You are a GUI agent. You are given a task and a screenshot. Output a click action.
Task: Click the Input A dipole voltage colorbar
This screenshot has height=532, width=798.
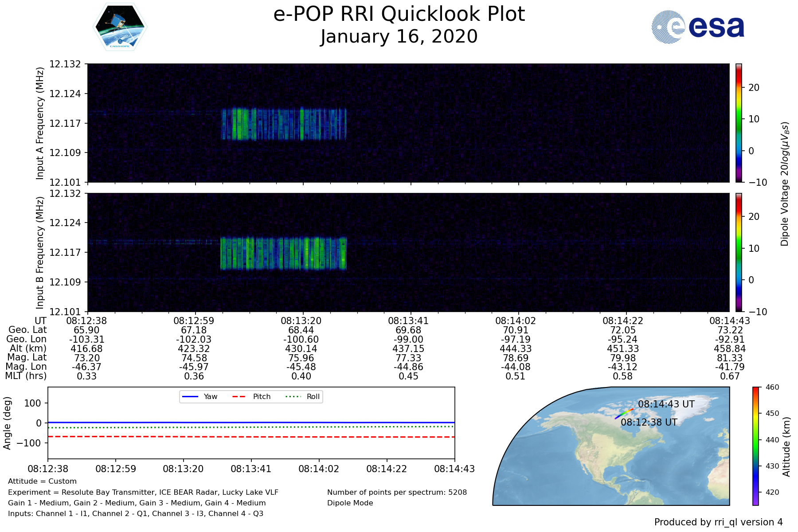click(x=739, y=123)
